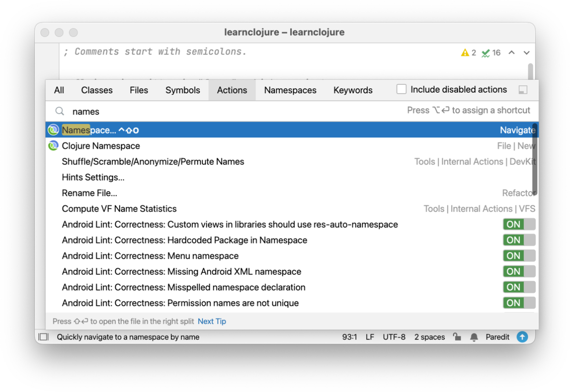
Task: Select the Namespace... navigate action
Action: pos(292,130)
